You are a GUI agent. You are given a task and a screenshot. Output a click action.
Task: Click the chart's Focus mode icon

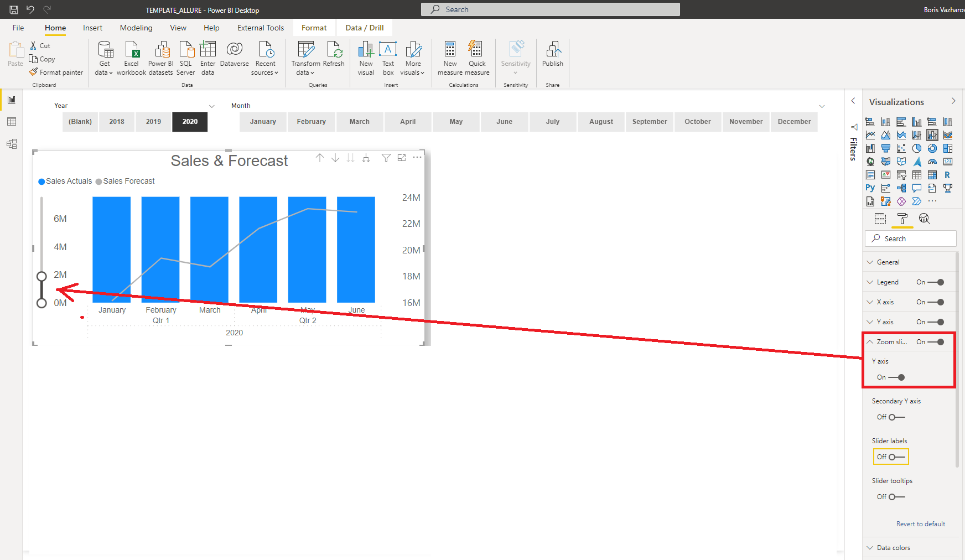(402, 158)
